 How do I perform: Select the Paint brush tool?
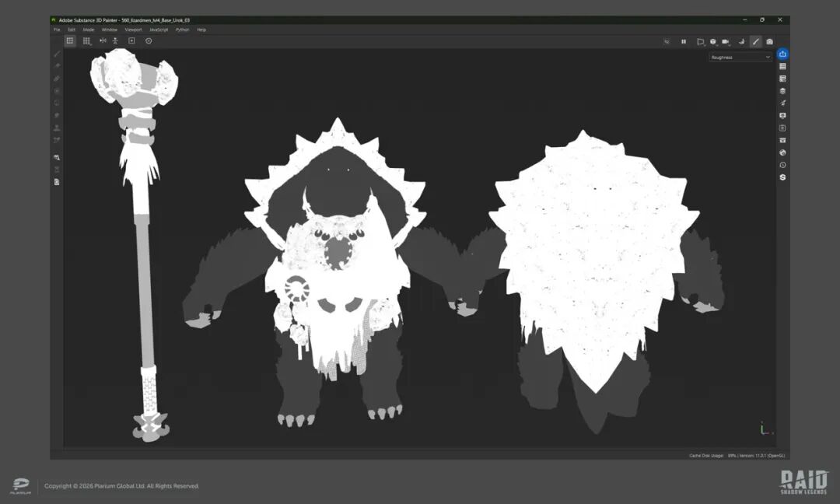coord(57,54)
